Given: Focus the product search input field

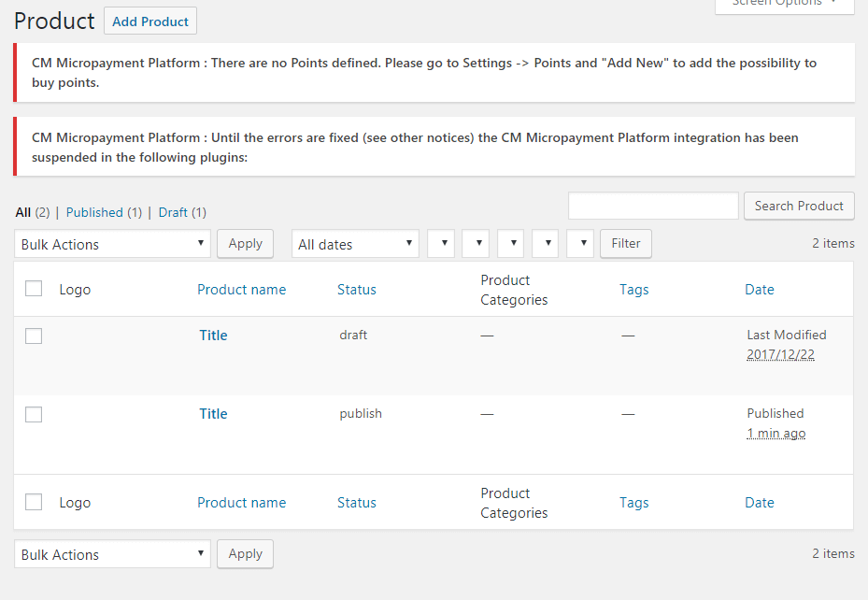Looking at the screenshot, I should pyautogui.click(x=653, y=206).
